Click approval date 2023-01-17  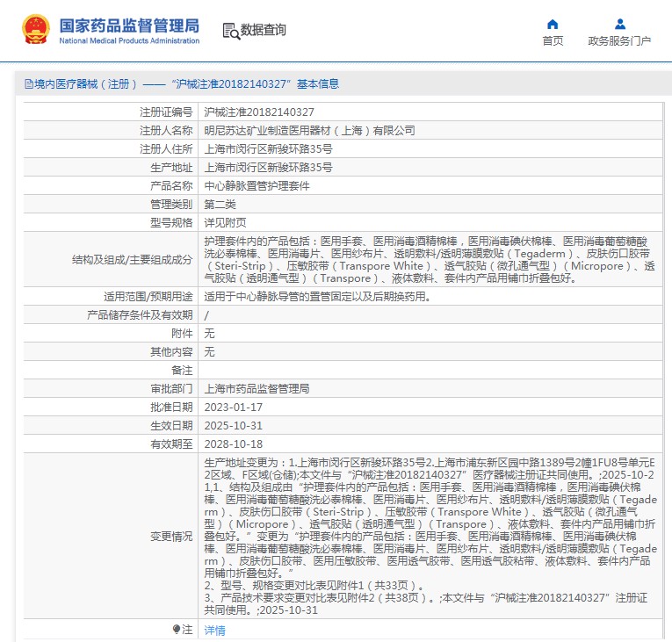pyautogui.click(x=234, y=408)
